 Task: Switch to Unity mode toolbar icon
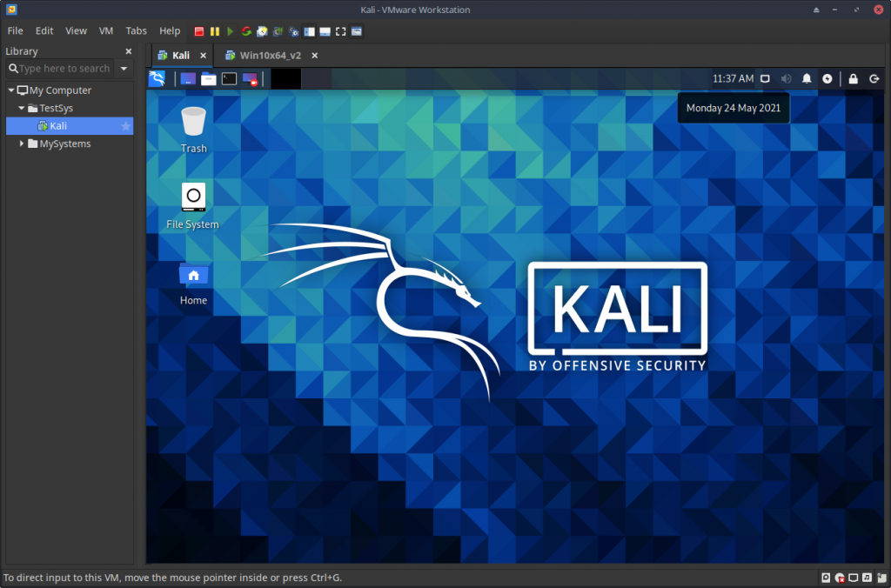356,31
